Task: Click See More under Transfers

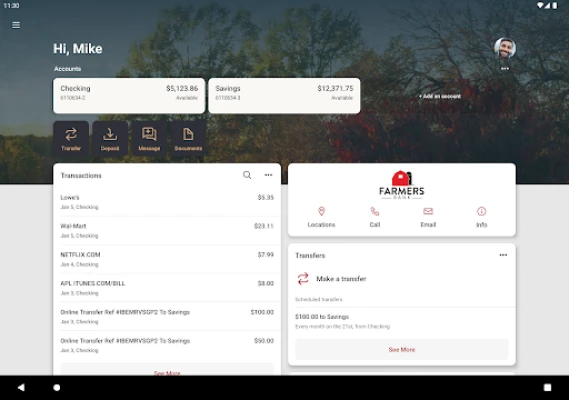Action: click(402, 350)
